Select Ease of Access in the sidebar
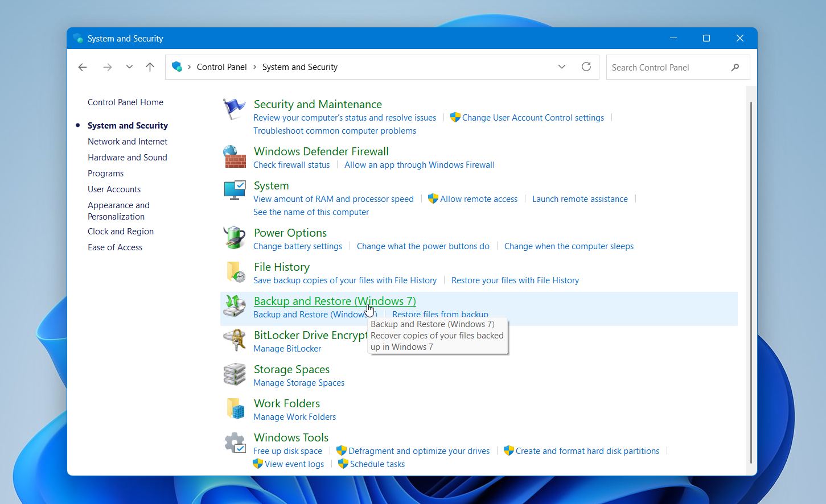This screenshot has width=826, height=504. pos(115,247)
